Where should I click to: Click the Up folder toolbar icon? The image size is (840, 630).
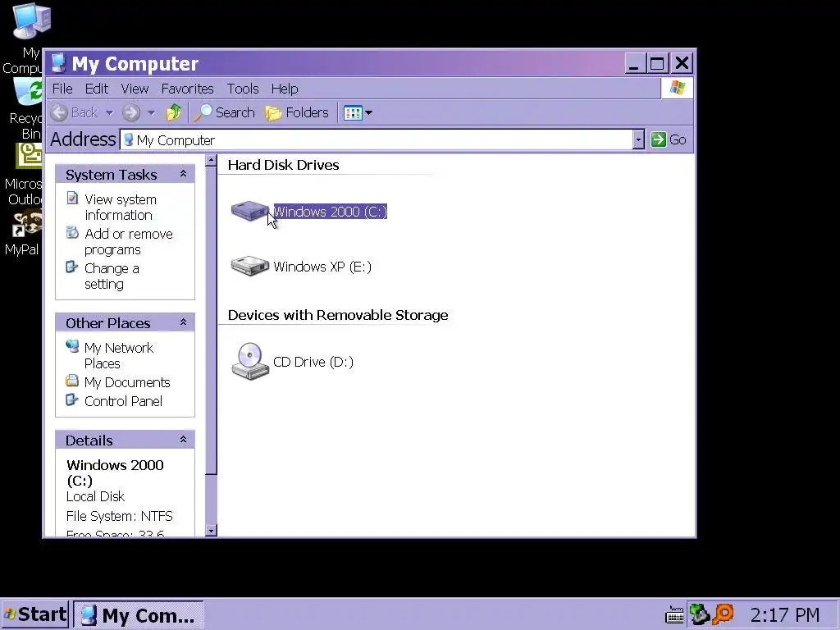174,112
